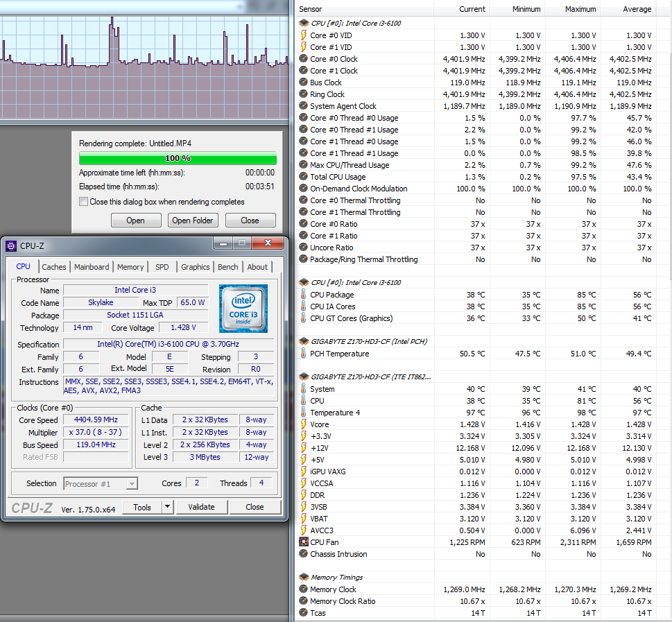
Task: Click the icon beside Core #0 Thermal Throttling
Action: pyautogui.click(x=304, y=200)
